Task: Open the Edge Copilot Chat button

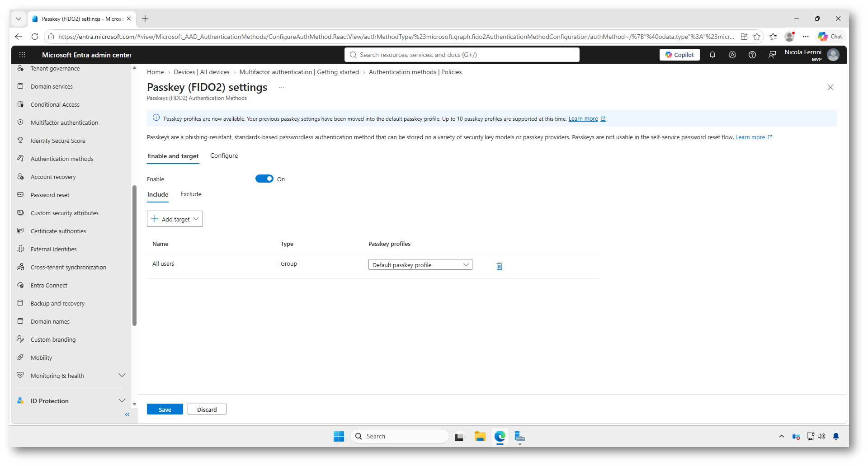Action: coord(830,37)
